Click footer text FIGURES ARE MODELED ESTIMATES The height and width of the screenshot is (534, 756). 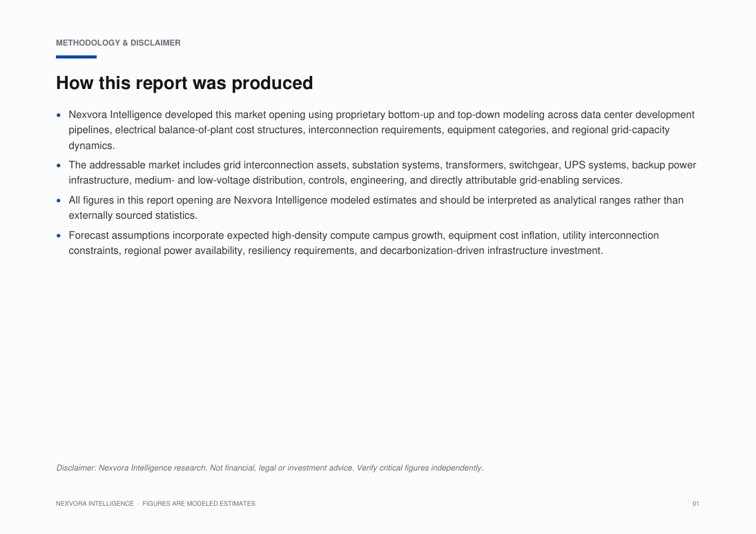[199, 504]
